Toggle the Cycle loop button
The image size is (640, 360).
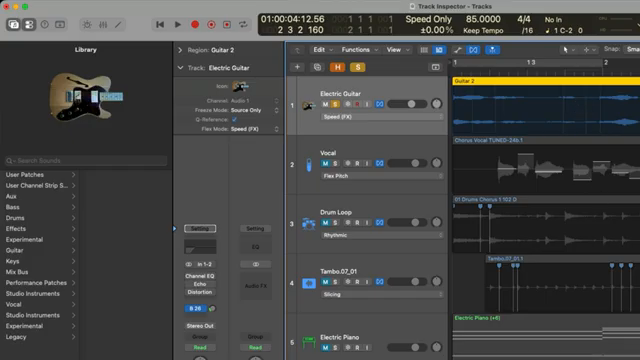(243, 24)
